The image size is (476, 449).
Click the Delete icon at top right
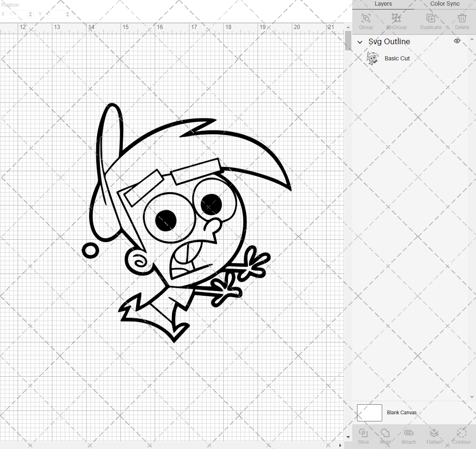[x=461, y=19]
